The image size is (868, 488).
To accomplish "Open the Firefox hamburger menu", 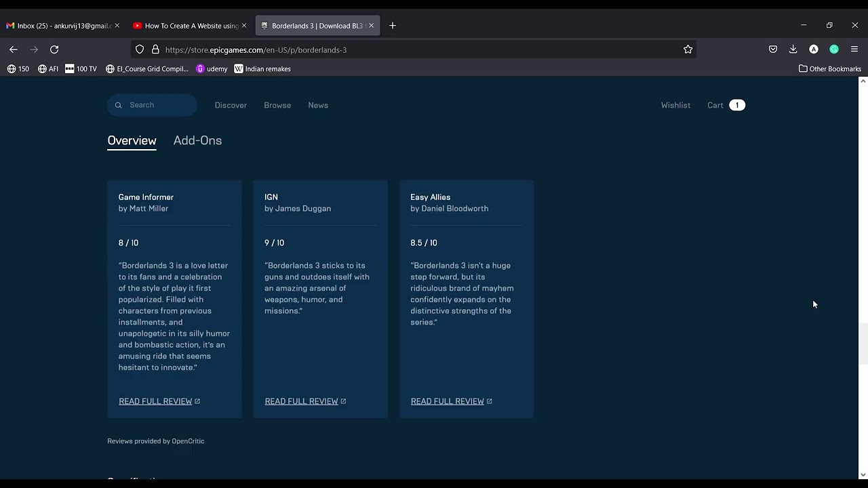I will 854,49.
